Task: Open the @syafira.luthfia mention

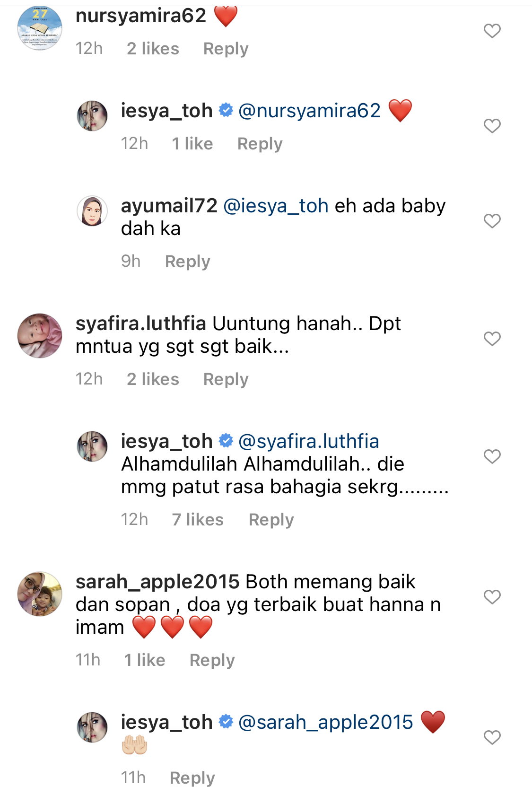Action: tap(309, 441)
